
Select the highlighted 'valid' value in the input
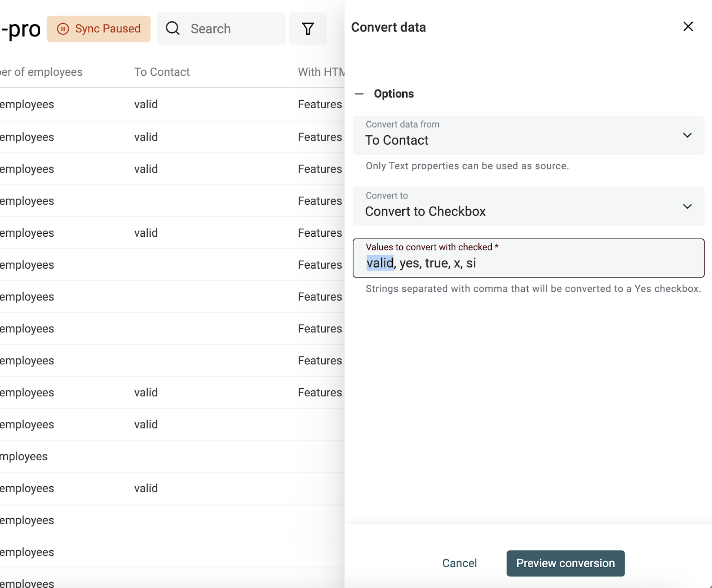380,263
